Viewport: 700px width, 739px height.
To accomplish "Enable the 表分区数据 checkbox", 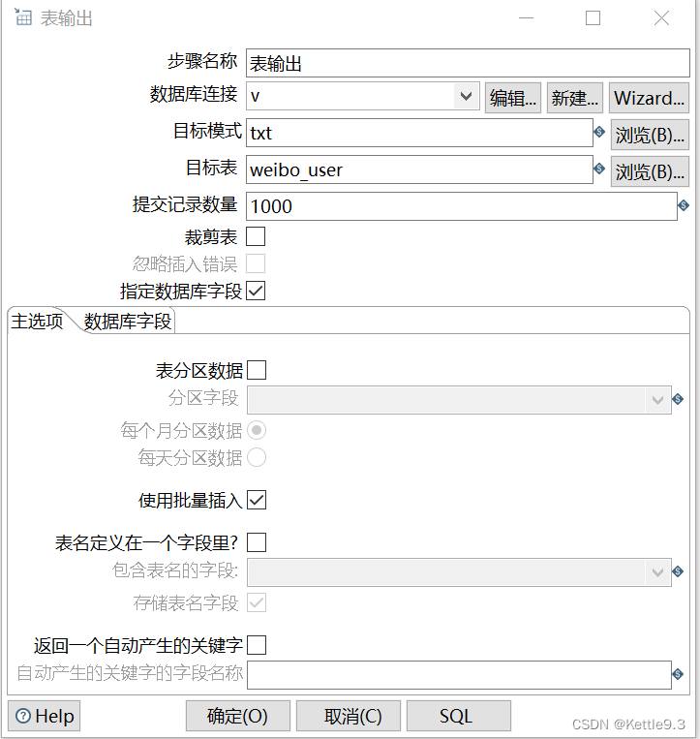I will click(257, 370).
